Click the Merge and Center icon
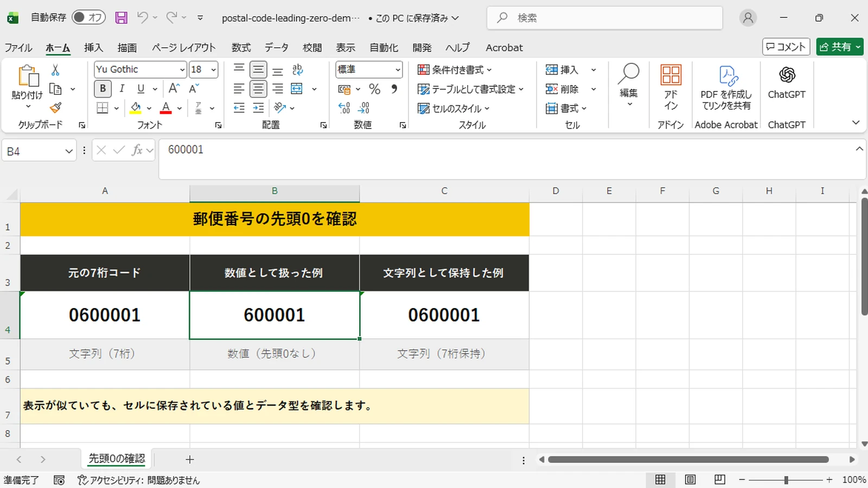Screen dimensions: 868x488 297,88
